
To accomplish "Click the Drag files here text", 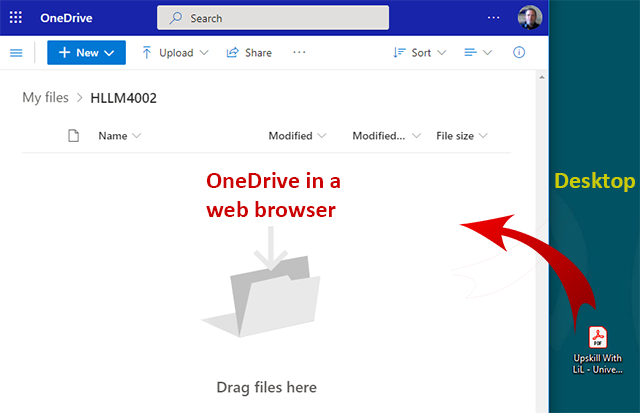I will pyautogui.click(x=267, y=387).
